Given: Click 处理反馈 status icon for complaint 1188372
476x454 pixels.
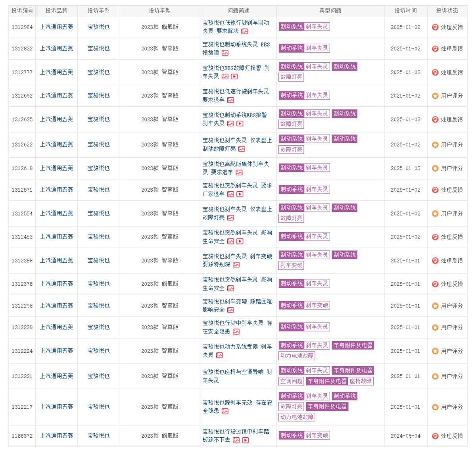Looking at the screenshot, I should (x=435, y=436).
